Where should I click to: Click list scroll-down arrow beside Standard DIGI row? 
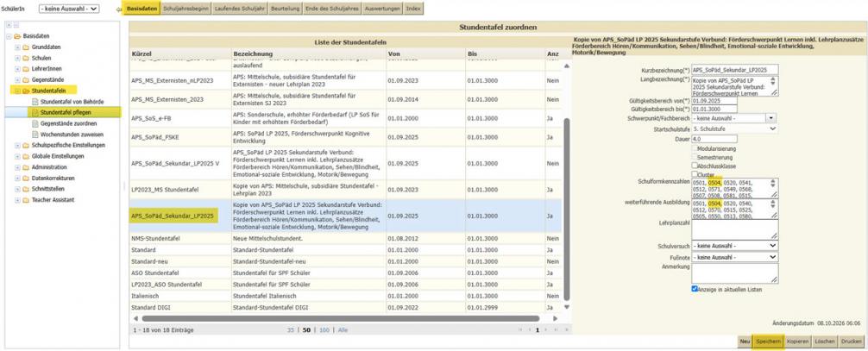point(566,307)
